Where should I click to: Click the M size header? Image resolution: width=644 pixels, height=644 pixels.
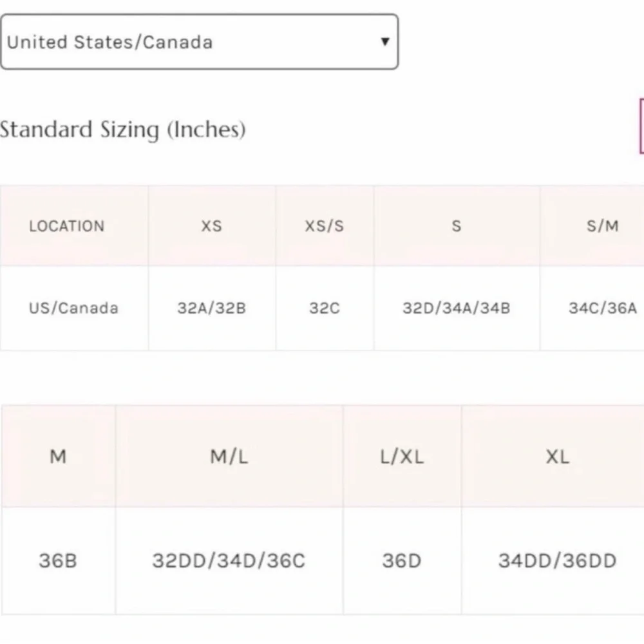click(x=58, y=457)
